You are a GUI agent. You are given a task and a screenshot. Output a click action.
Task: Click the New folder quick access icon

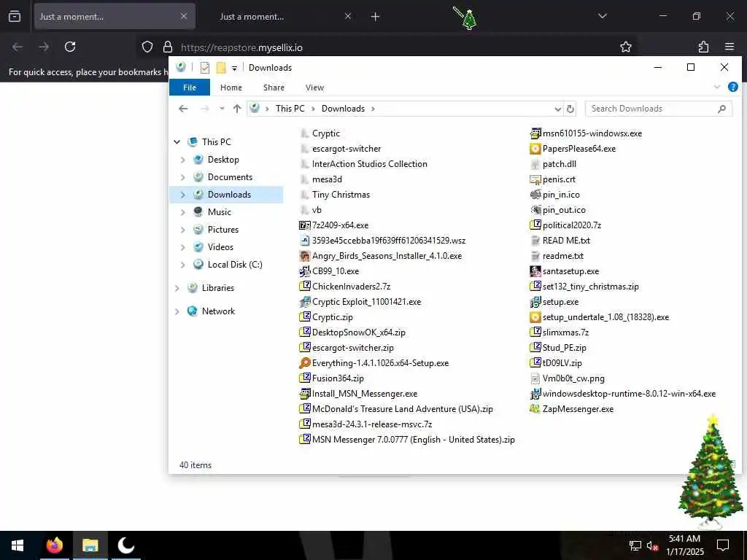pyautogui.click(x=221, y=68)
